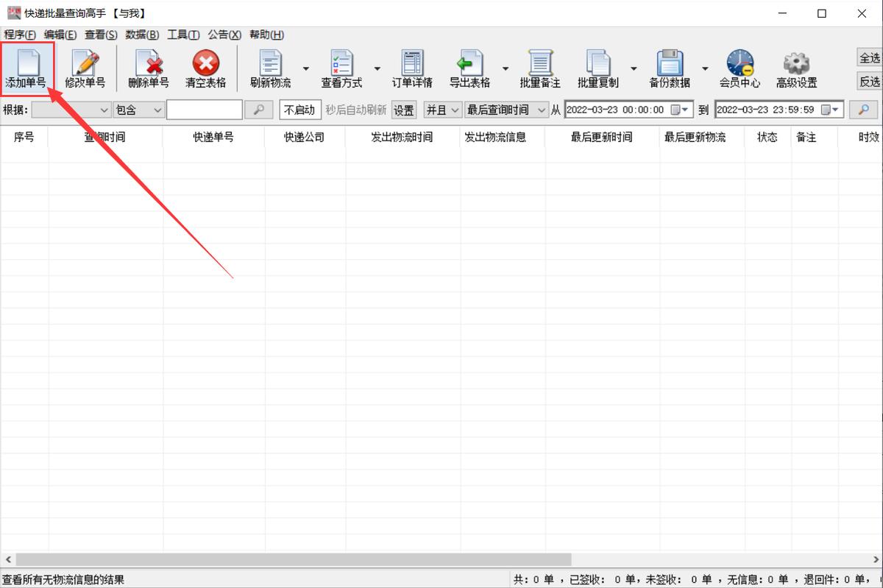Click the scrollbar left arrow
This screenshot has height=588, width=883.
pyautogui.click(x=7, y=560)
